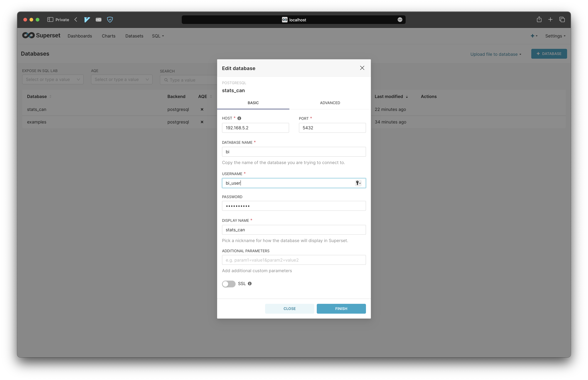The height and width of the screenshot is (380, 588).
Task: Close the Edit database dialog with X
Action: click(x=362, y=68)
